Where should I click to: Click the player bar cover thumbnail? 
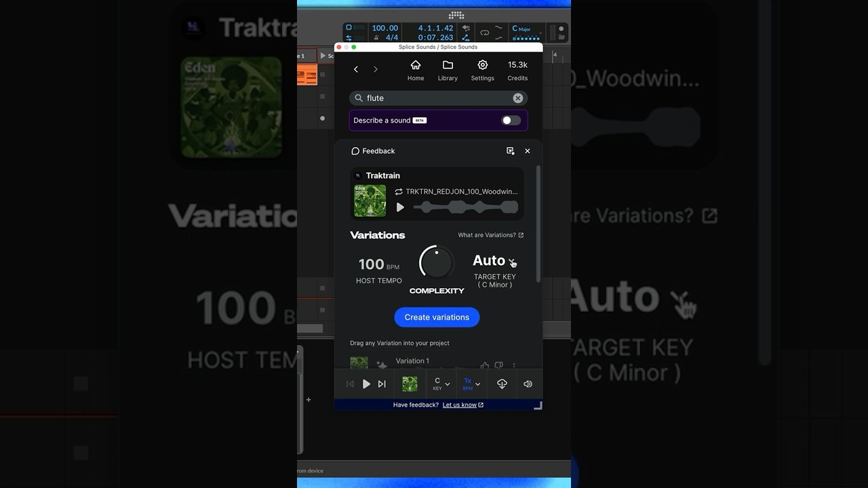(410, 384)
